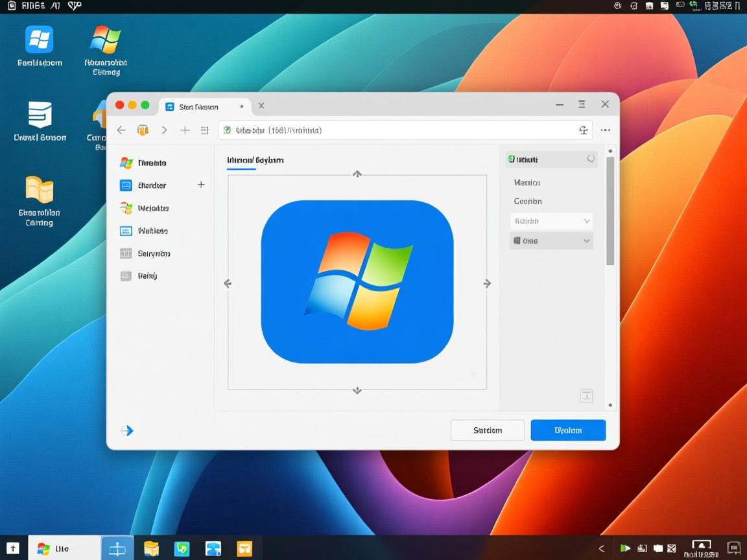Screen dimensions: 747x560
Task: Open the text tool icon below the scrollbar
Action: click(x=586, y=395)
